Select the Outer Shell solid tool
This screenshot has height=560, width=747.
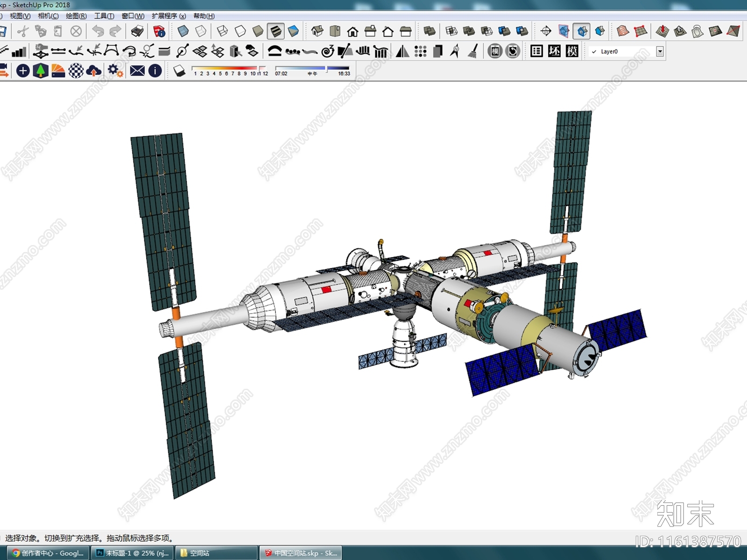[x=430, y=32]
